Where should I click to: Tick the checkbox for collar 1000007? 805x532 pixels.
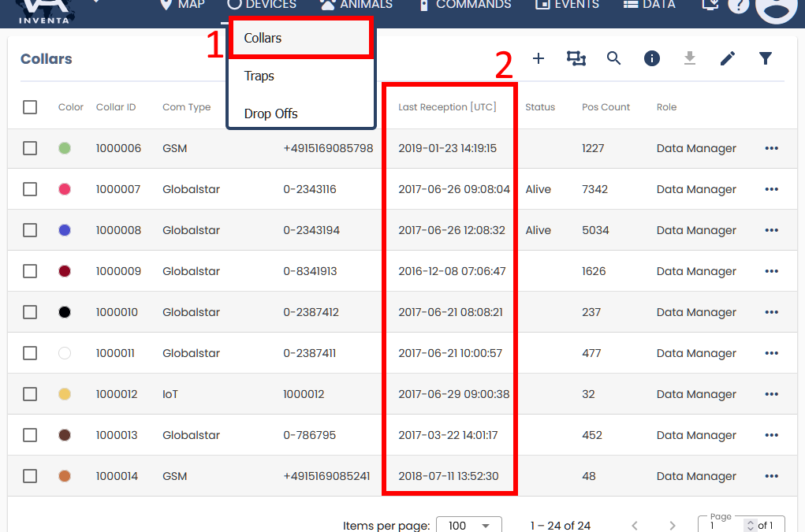pyautogui.click(x=30, y=189)
